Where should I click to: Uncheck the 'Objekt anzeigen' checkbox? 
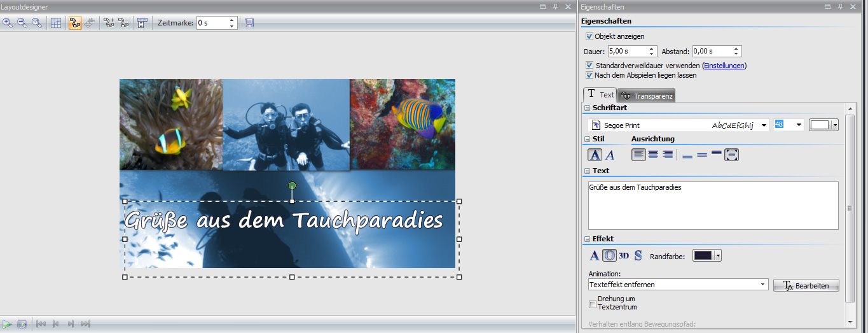pos(589,36)
